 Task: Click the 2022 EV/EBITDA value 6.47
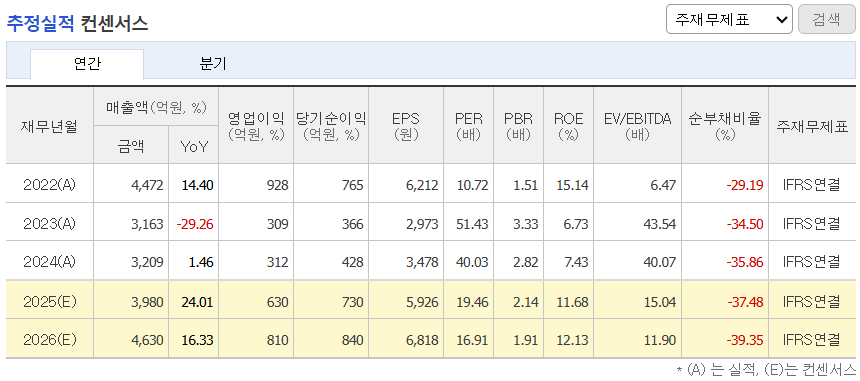pos(663,185)
